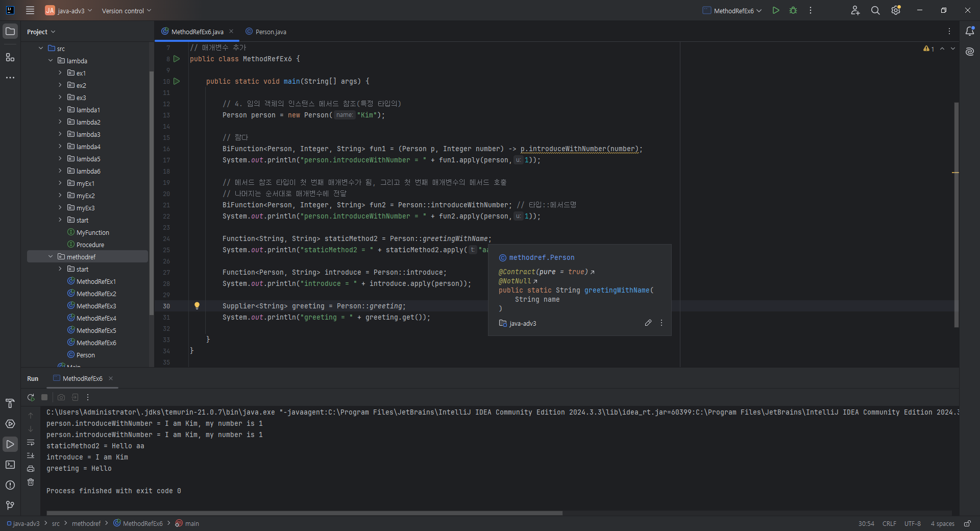Open Search Everywhere magnifier
The height and width of the screenshot is (531, 980).
pyautogui.click(x=875, y=10)
